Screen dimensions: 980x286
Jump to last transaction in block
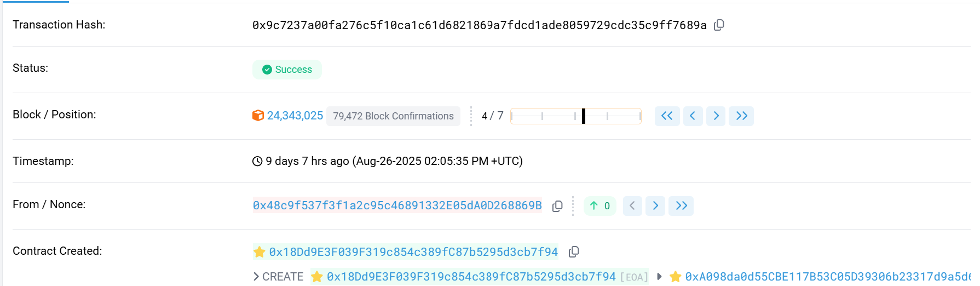[742, 116]
